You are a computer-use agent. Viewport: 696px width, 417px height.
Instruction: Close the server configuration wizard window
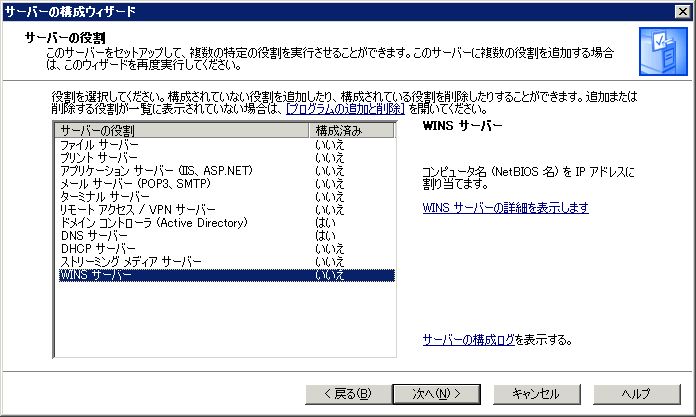click(682, 12)
